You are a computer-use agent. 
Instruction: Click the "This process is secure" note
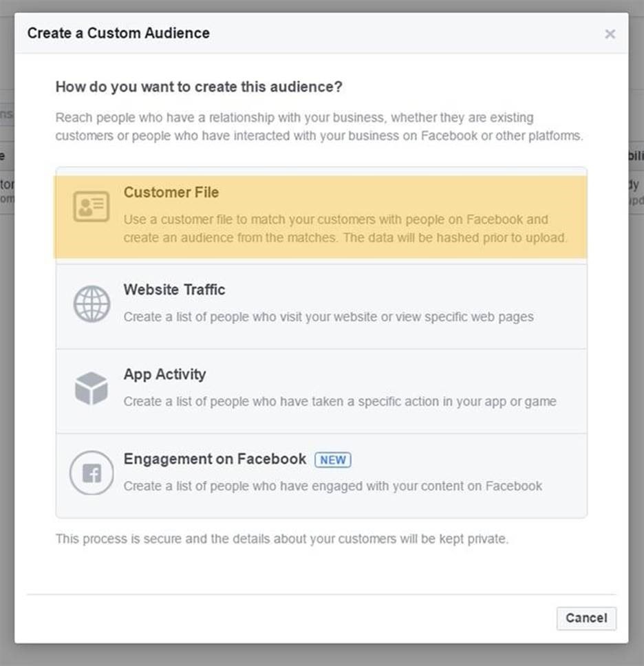(x=282, y=539)
